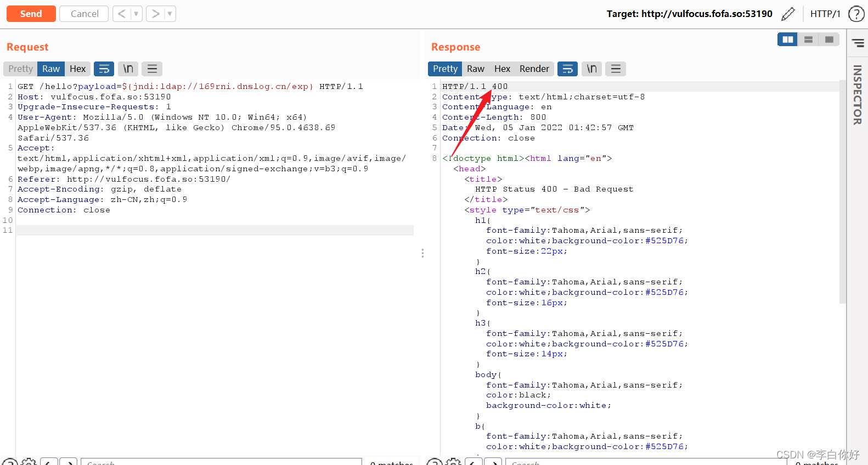Toggle word wrap in Request panel
Image resolution: width=868 pixels, height=465 pixels.
click(104, 69)
